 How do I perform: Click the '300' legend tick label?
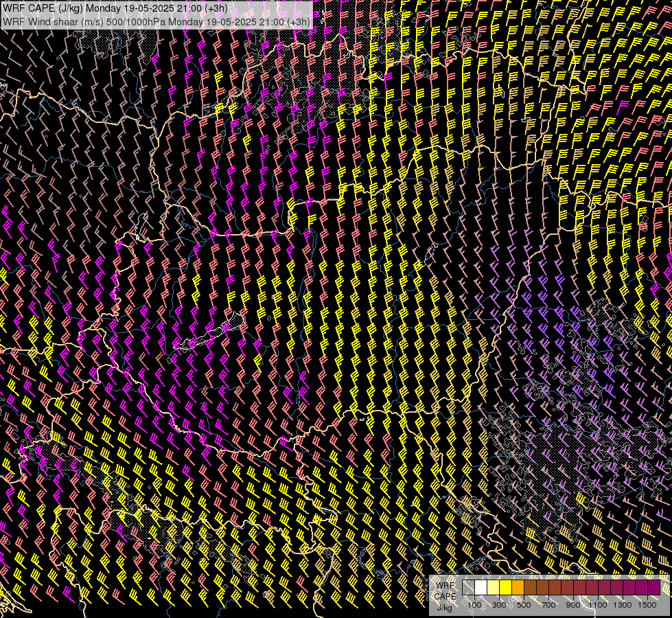click(x=499, y=605)
